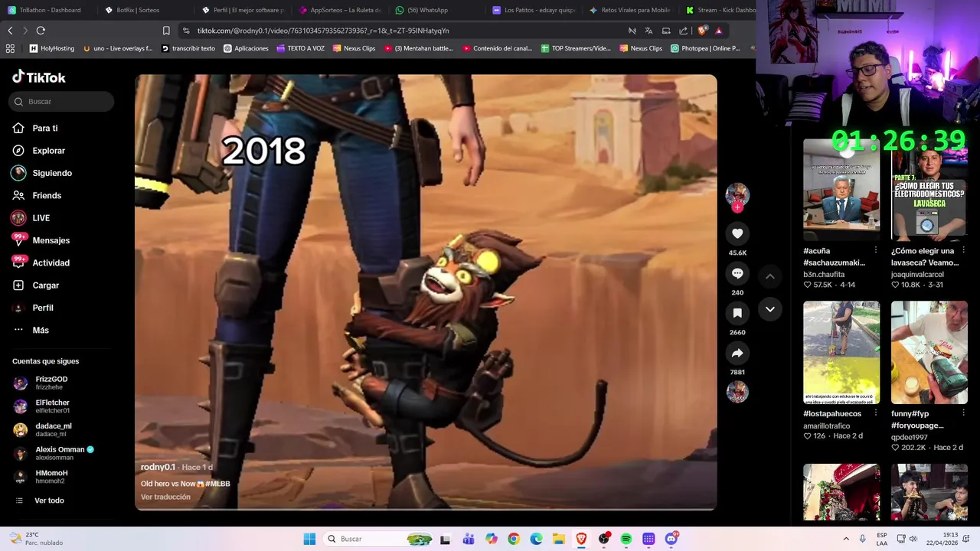Reload the page in the browser
The image size is (980, 551).
[x=41, y=31]
